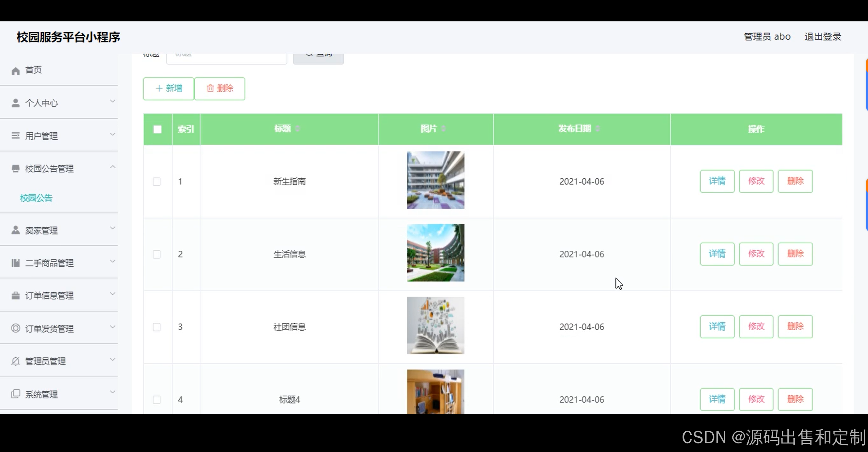
Task: Open 详情 for row 生活信息
Action: [x=717, y=254]
